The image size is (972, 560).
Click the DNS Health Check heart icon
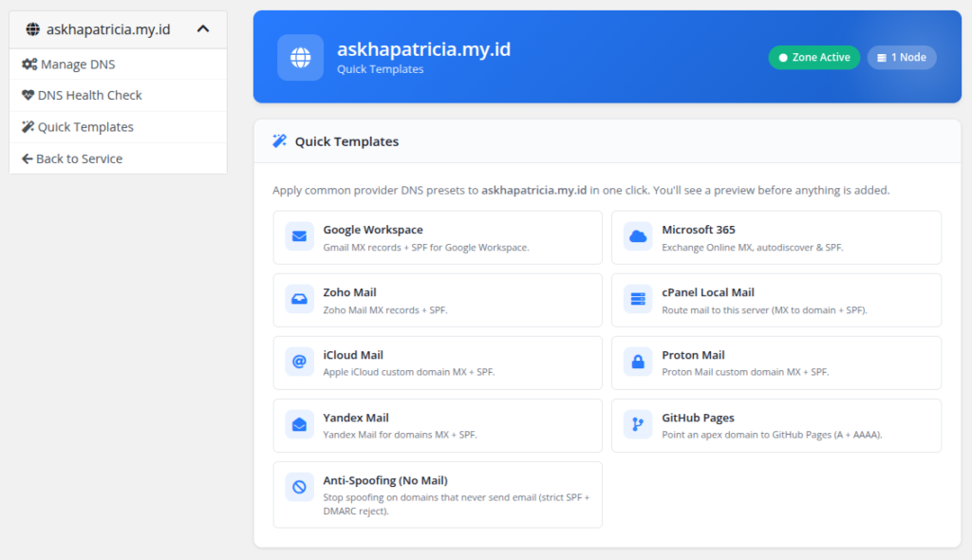pos(28,95)
